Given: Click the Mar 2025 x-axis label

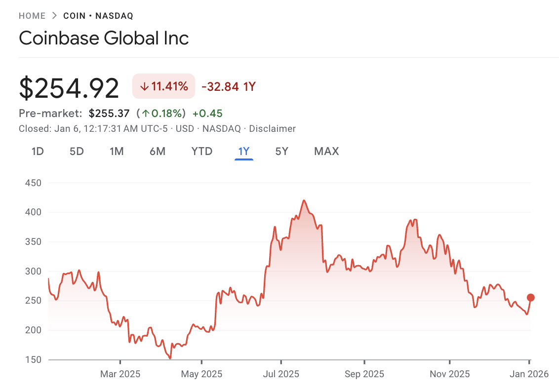Looking at the screenshot, I should point(120,374).
